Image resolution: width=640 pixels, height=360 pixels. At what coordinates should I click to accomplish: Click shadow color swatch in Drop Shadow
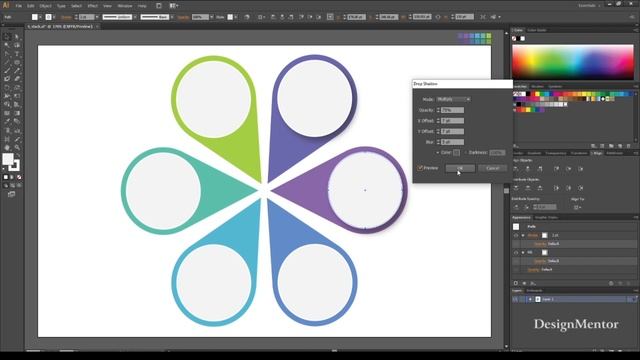click(456, 153)
